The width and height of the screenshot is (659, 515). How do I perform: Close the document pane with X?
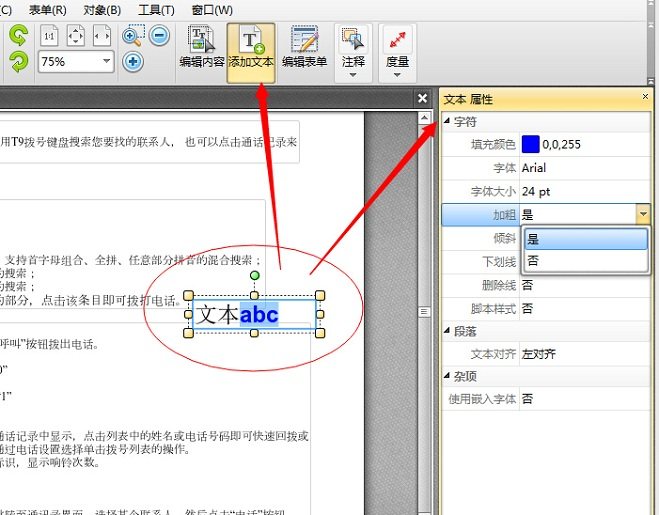422,98
